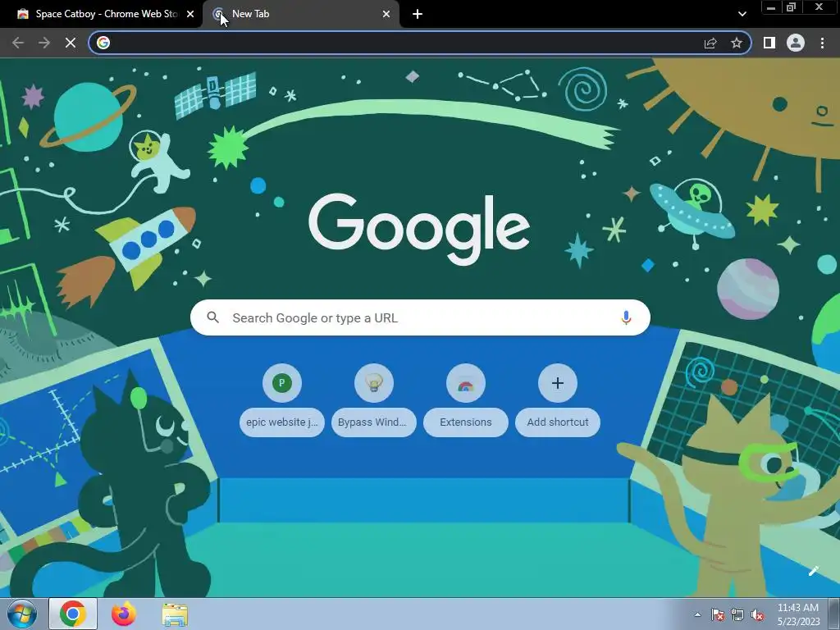
Task: Close the New Tab tab
Action: [x=386, y=14]
